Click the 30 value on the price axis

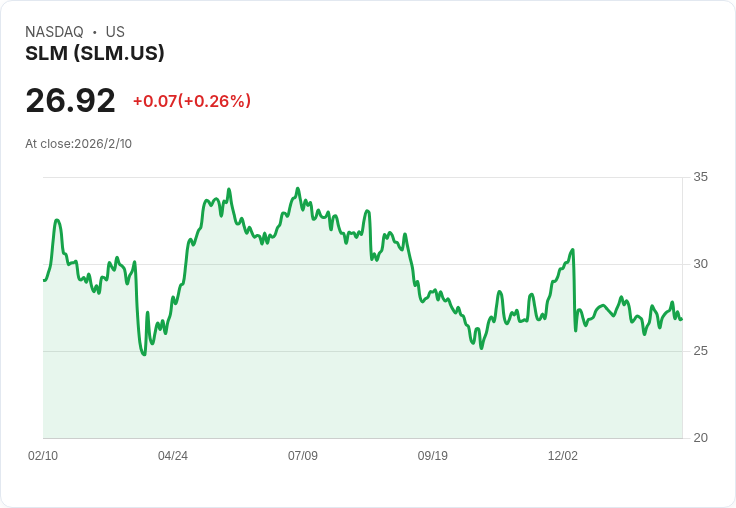(x=700, y=264)
